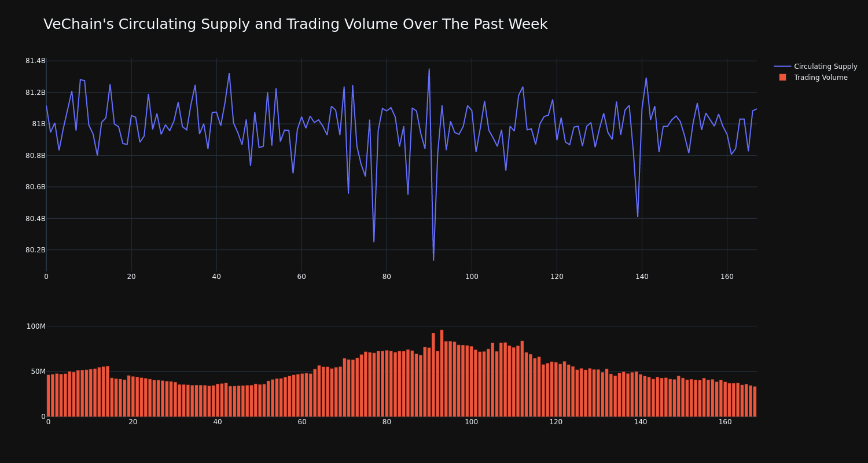Click x-axis tick 140 on volume chart
This screenshot has height=463, width=868.
pyautogui.click(x=641, y=422)
